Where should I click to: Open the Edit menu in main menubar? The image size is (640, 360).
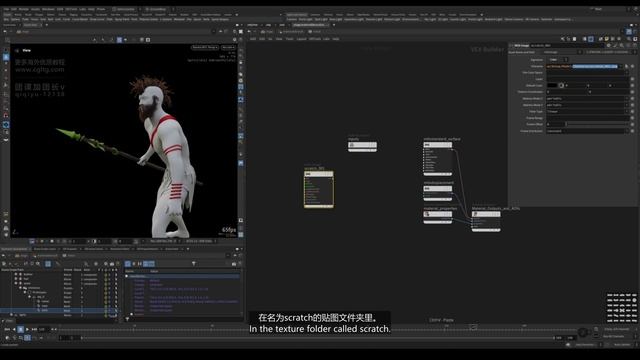(x=13, y=9)
